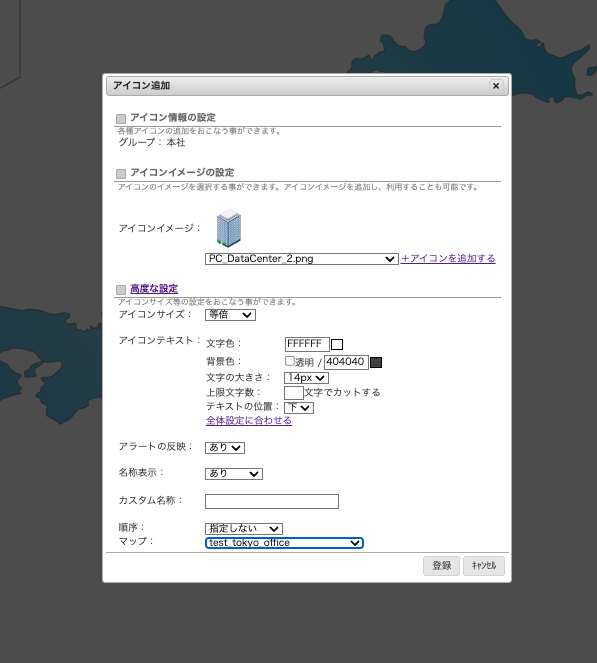Open the 順序 指定しない dropdown
The height and width of the screenshot is (663, 597).
244,529
